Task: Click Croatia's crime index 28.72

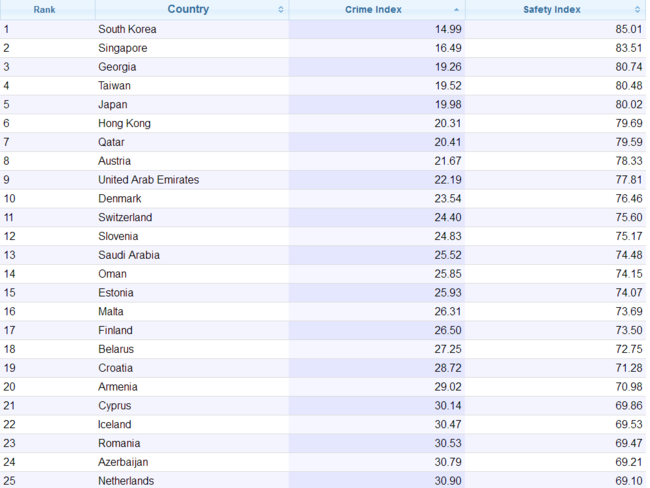Action: point(447,368)
